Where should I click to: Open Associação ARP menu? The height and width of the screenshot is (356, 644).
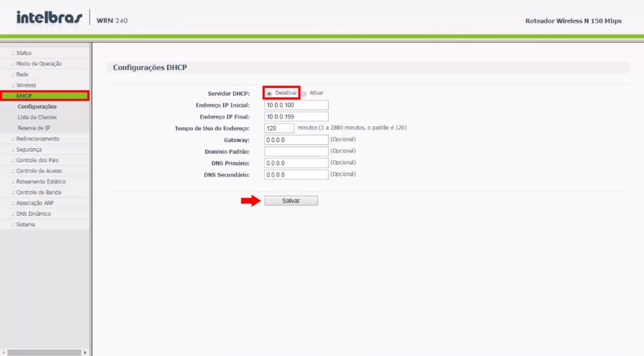click(35, 203)
